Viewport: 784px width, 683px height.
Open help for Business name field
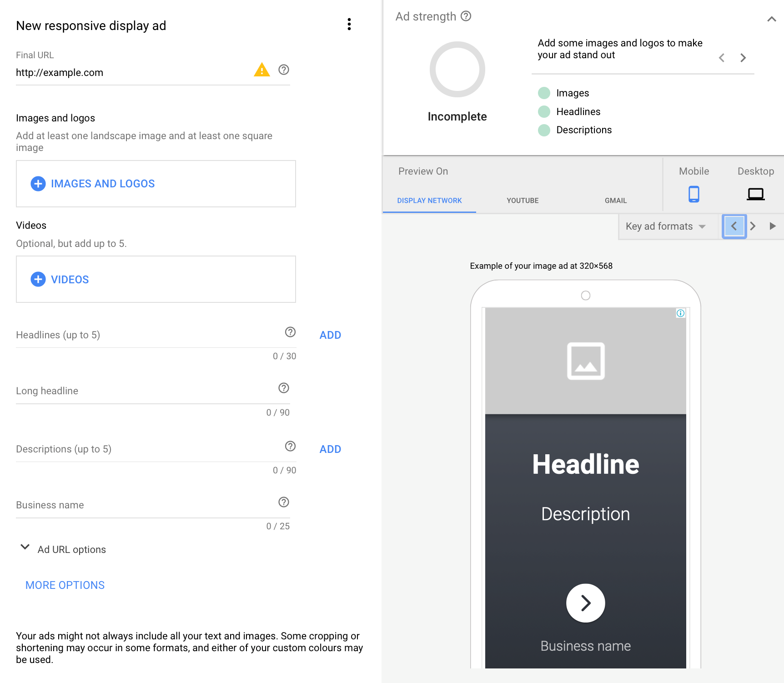284,502
